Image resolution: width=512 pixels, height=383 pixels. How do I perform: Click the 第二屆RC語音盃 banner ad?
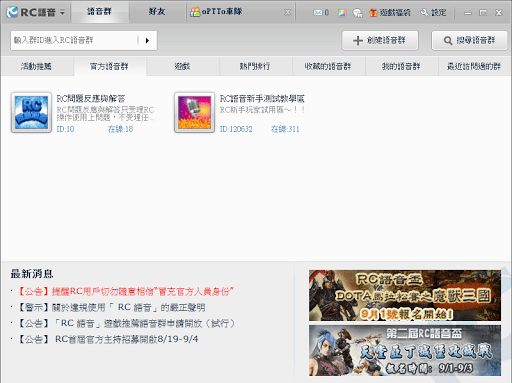point(405,351)
